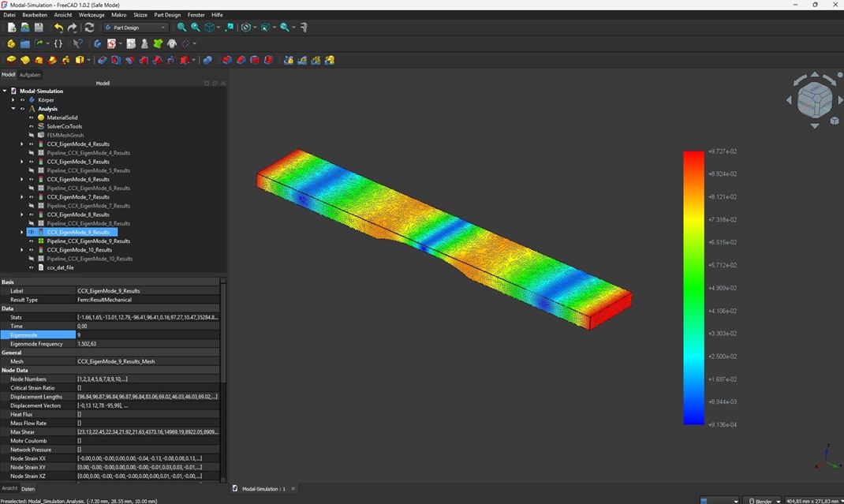Toggle visibility of MaterialSolid item

pos(32,118)
